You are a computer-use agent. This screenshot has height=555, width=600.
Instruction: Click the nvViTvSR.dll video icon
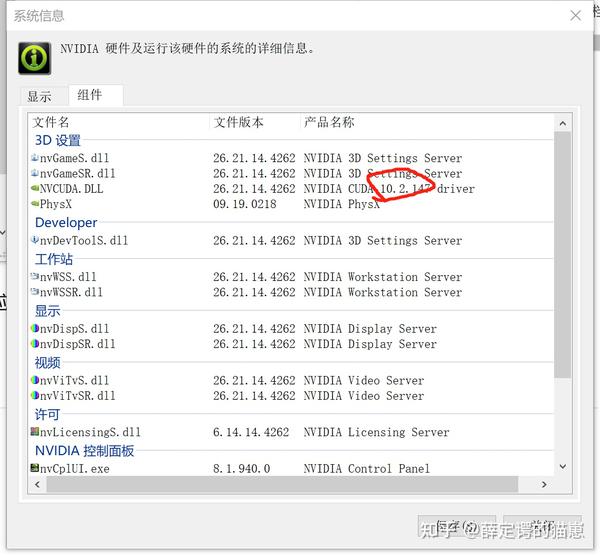(35, 395)
